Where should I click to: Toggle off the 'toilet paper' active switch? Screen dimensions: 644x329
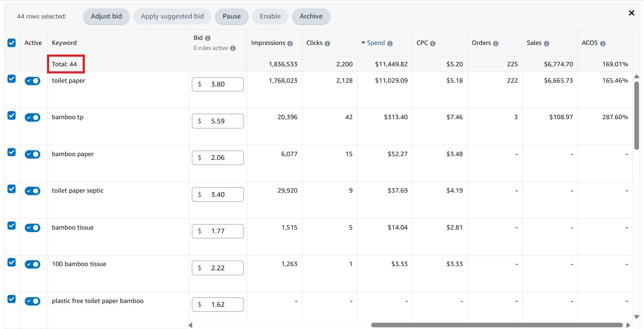point(32,81)
